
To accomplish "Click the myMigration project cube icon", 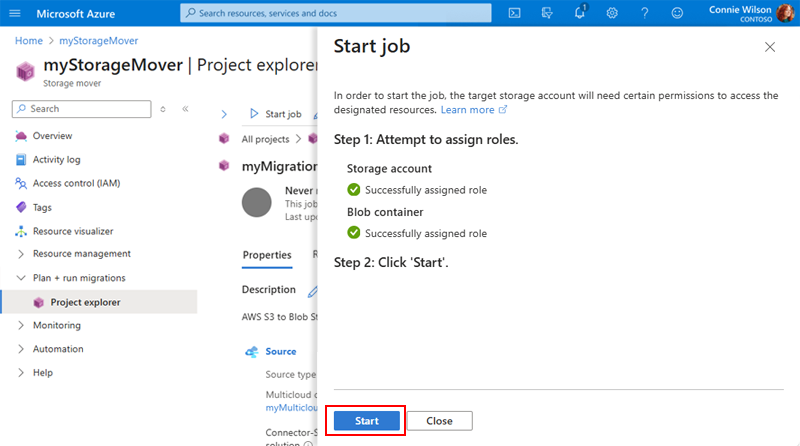I will pos(224,165).
